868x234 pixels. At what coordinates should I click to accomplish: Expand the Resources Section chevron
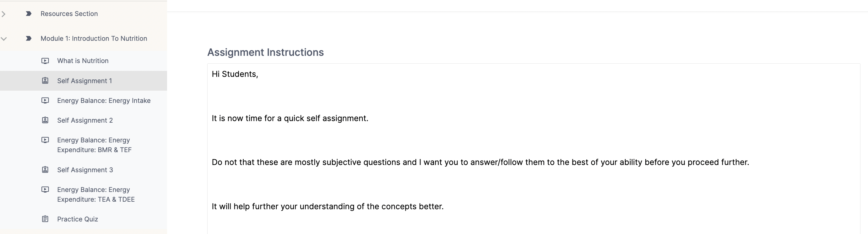3,14
